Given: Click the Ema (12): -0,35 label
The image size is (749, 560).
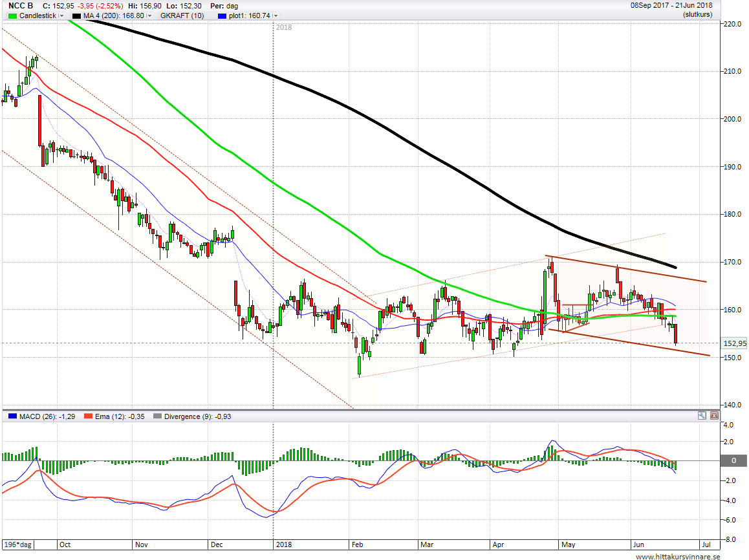Looking at the screenshot, I should 120,416.
